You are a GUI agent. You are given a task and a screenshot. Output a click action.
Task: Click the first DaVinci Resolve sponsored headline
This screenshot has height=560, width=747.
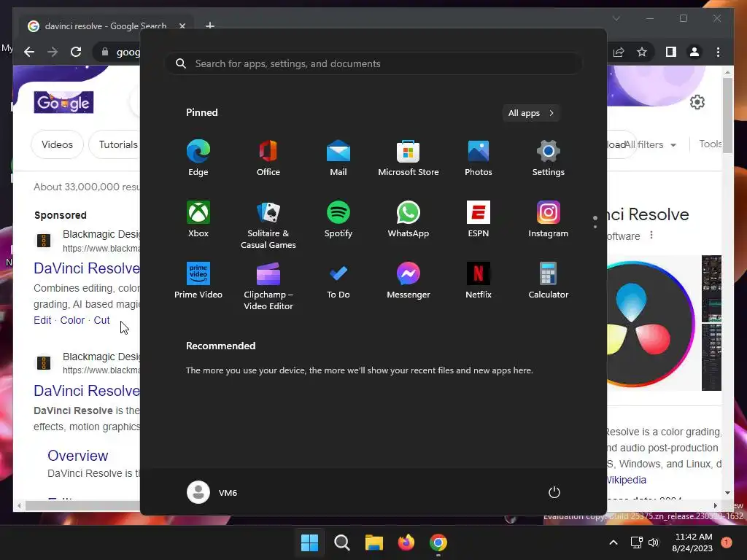87,268
